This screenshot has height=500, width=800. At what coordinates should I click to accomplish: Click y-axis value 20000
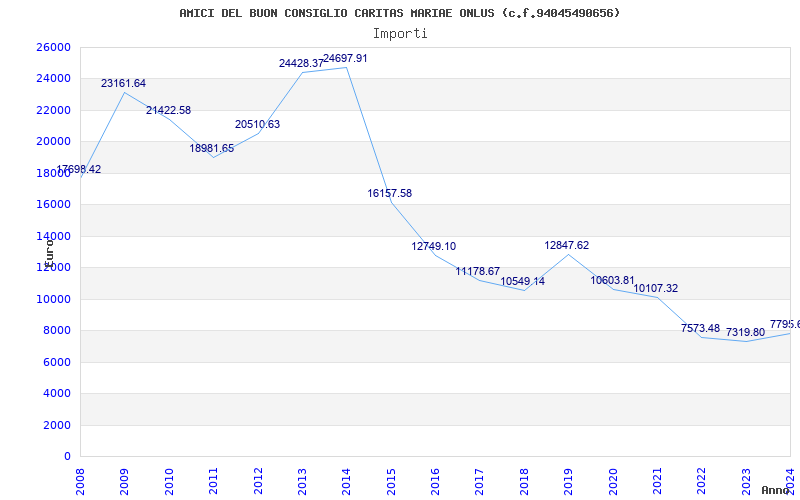click(53, 141)
